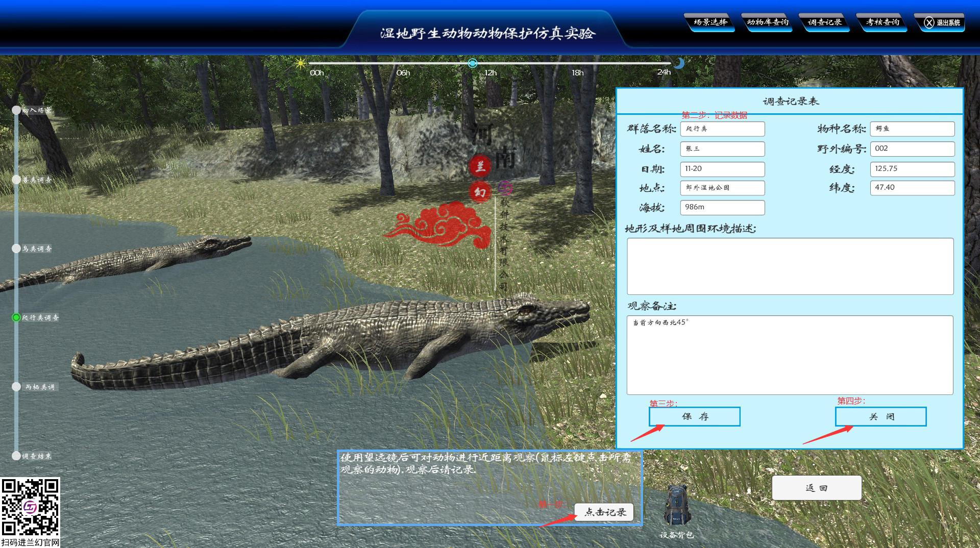Switch to the 调查记录 tab
Viewport: 980px width, 548px height.
coord(825,22)
